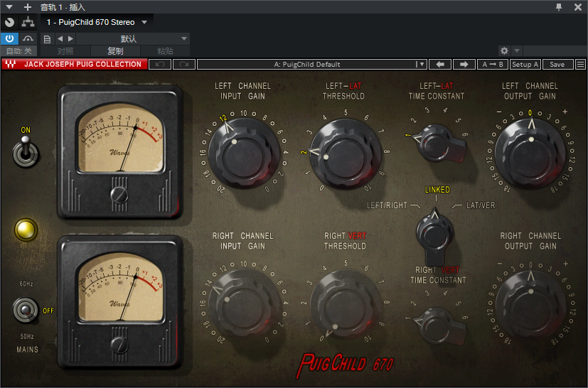The height and width of the screenshot is (388, 588).
Task: Toggle the 自动: 关 automation button
Action: 18,51
